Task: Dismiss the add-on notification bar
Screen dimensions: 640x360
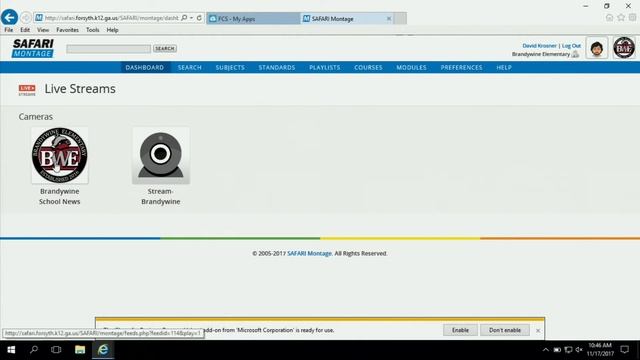Action: click(x=538, y=330)
